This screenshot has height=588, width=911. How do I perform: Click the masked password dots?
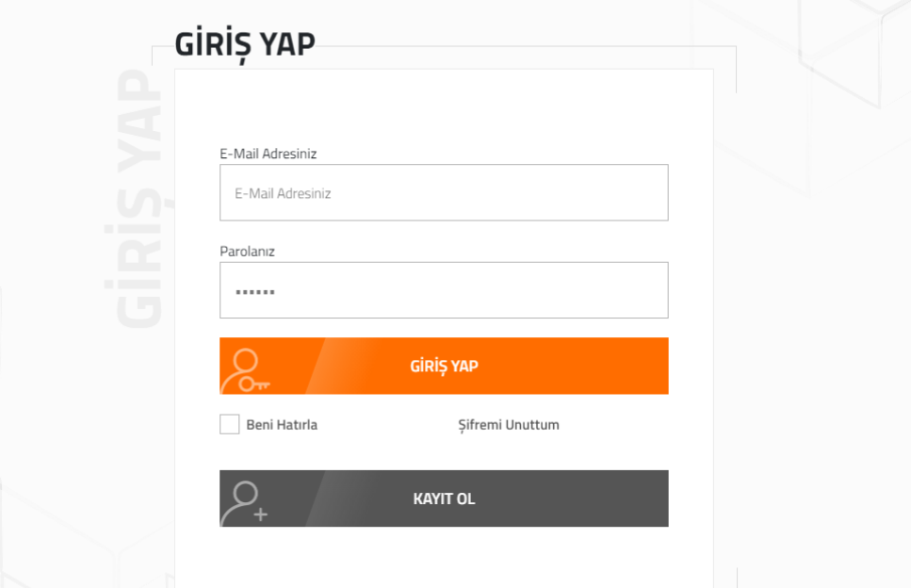255,292
